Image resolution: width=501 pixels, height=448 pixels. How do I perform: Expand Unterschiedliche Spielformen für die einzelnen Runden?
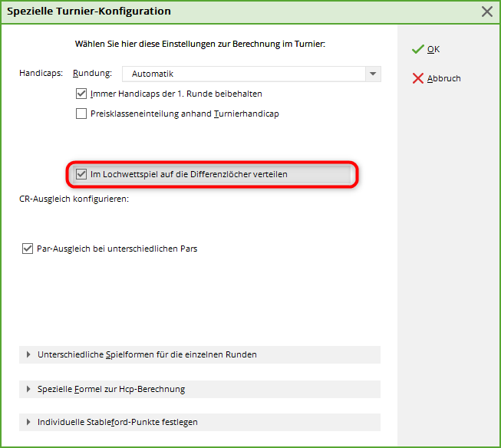click(x=147, y=355)
